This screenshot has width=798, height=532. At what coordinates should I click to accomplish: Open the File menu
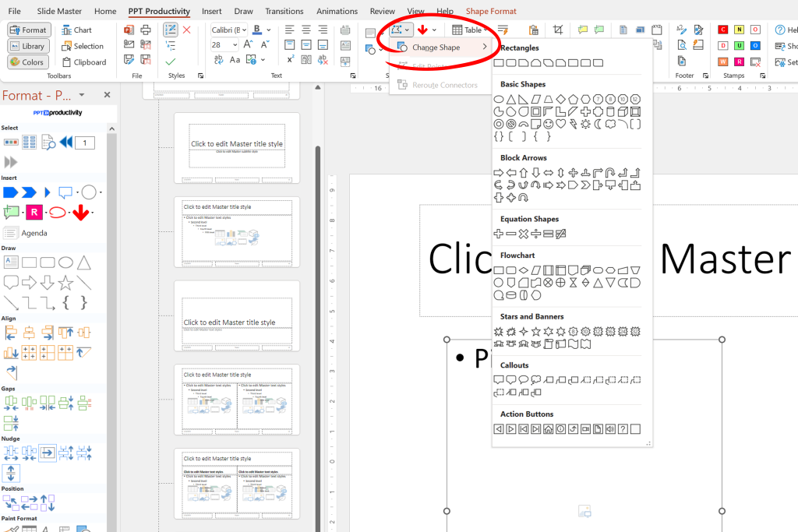click(15, 11)
